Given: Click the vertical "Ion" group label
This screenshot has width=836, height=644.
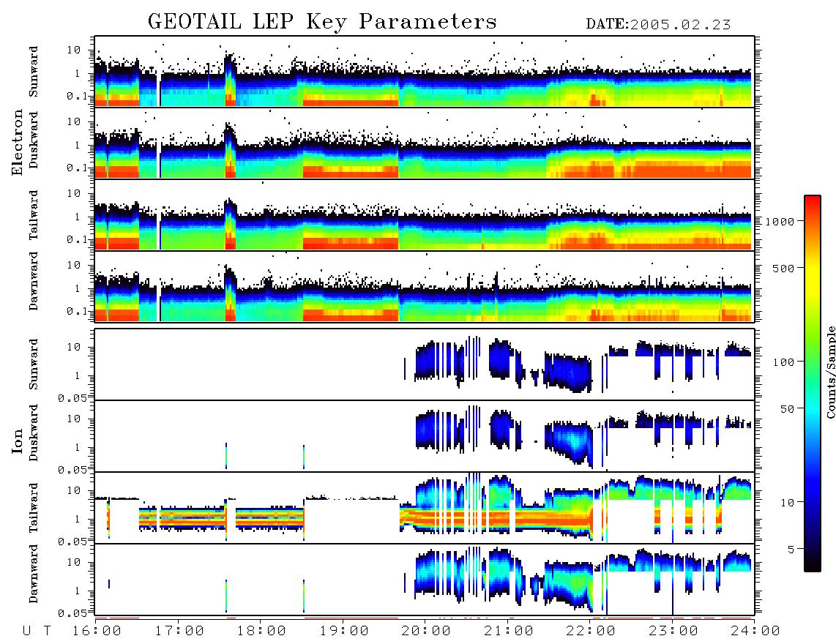Looking at the screenshot, I should (x=18, y=441).
